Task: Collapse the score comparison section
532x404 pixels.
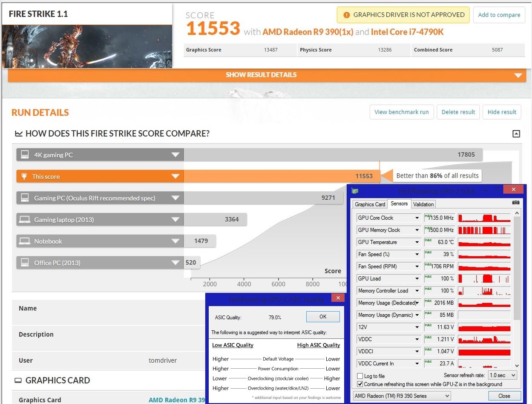Action: coord(516,134)
